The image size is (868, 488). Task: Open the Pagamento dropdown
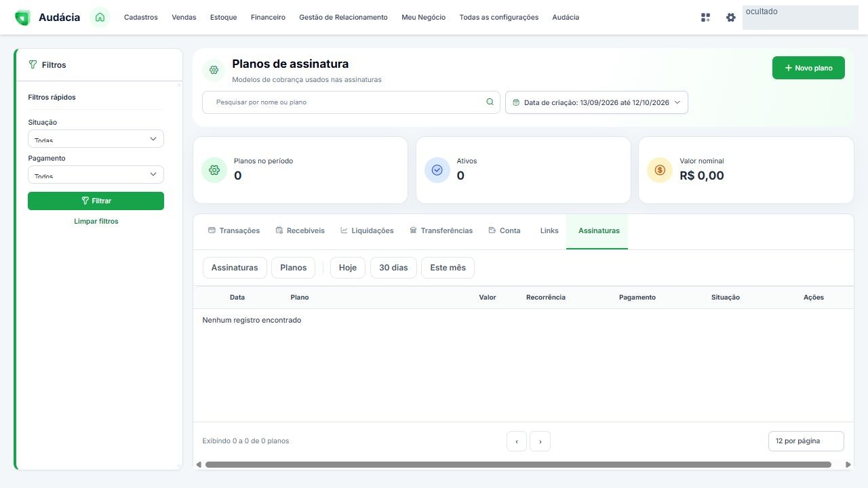click(x=96, y=174)
